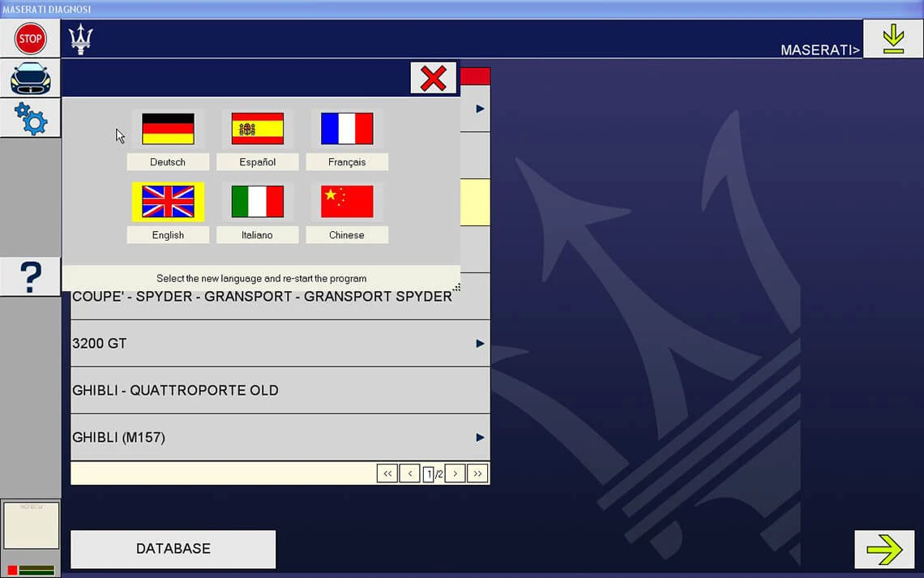
Task: Click the red STOP icon
Action: click(x=30, y=39)
